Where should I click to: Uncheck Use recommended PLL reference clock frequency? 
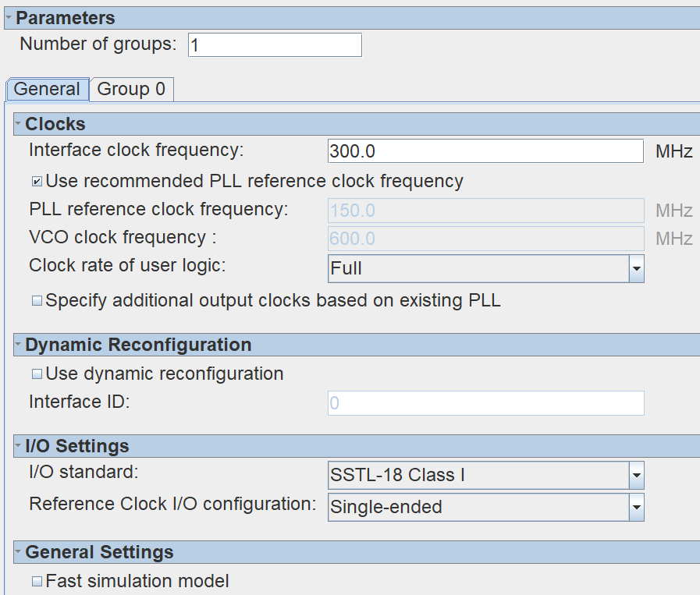37,182
